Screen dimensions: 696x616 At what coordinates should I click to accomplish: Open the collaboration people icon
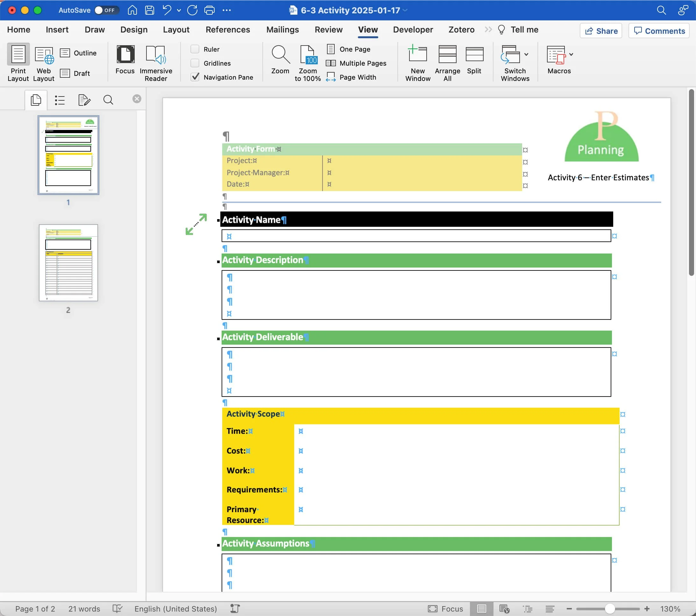pos(683,10)
